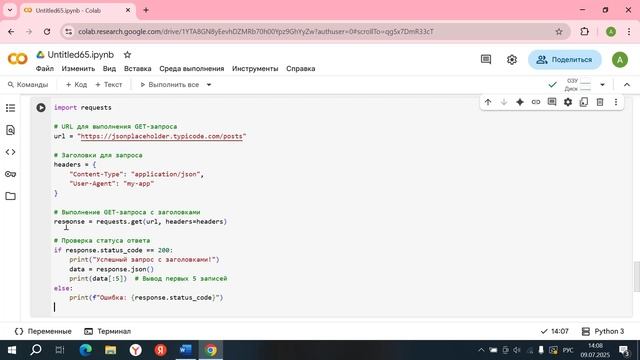Open the Инструменты menu
Screen dimensions: 640x360
point(255,69)
